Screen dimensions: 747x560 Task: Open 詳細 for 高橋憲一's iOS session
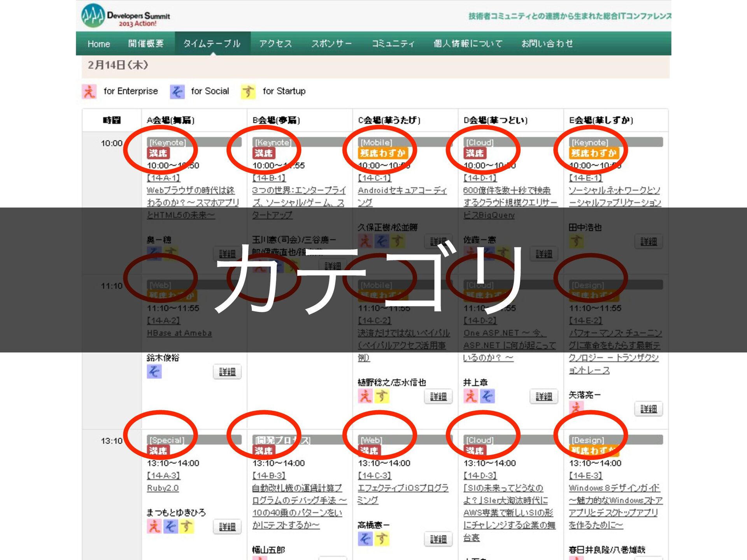click(x=438, y=539)
